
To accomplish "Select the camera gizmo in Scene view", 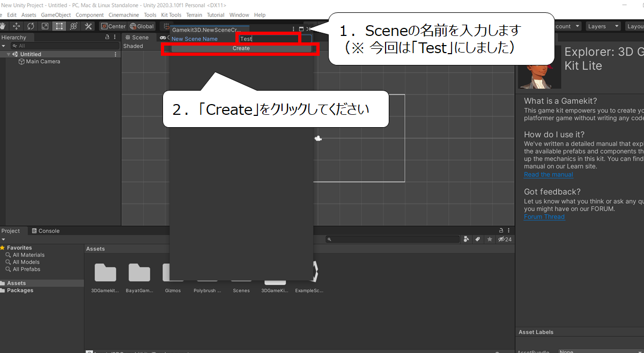I will point(318,138).
